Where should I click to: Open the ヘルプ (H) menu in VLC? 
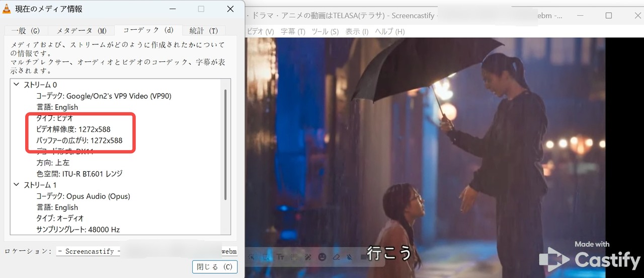[390, 31]
